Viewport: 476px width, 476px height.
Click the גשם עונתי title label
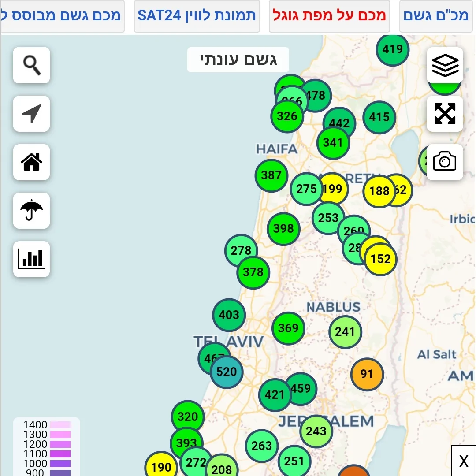pos(238,59)
